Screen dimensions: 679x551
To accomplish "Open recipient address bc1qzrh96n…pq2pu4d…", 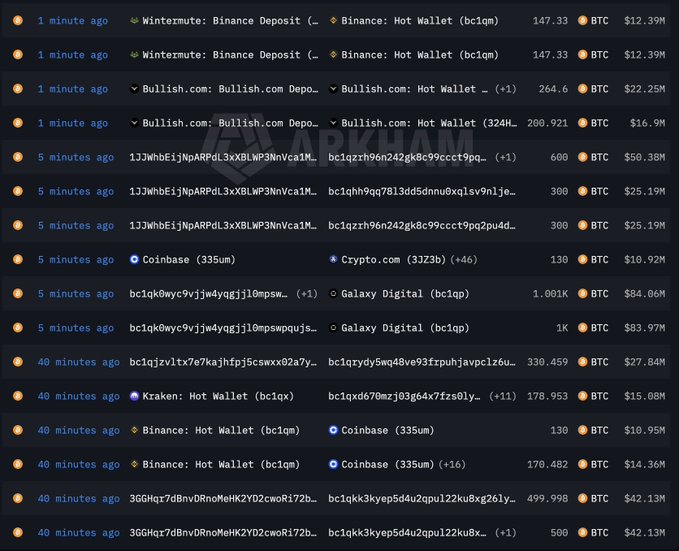I will point(422,225).
